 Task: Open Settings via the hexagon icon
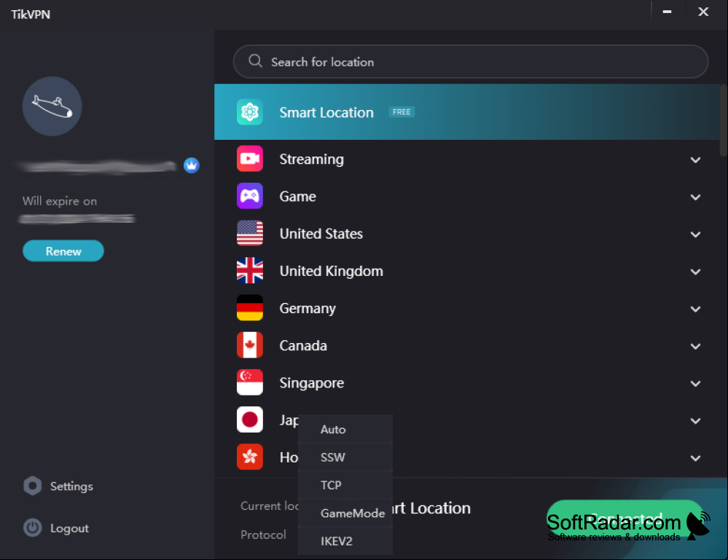click(x=33, y=486)
